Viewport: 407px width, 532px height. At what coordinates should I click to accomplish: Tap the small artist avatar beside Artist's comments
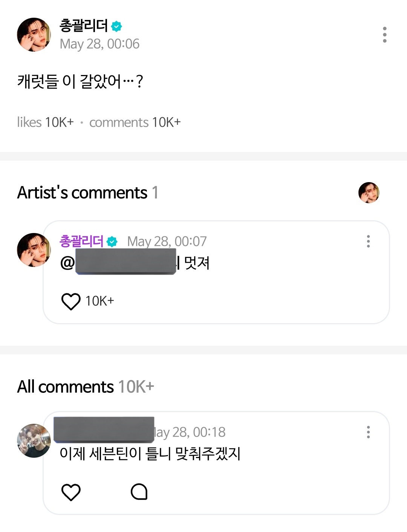(369, 193)
